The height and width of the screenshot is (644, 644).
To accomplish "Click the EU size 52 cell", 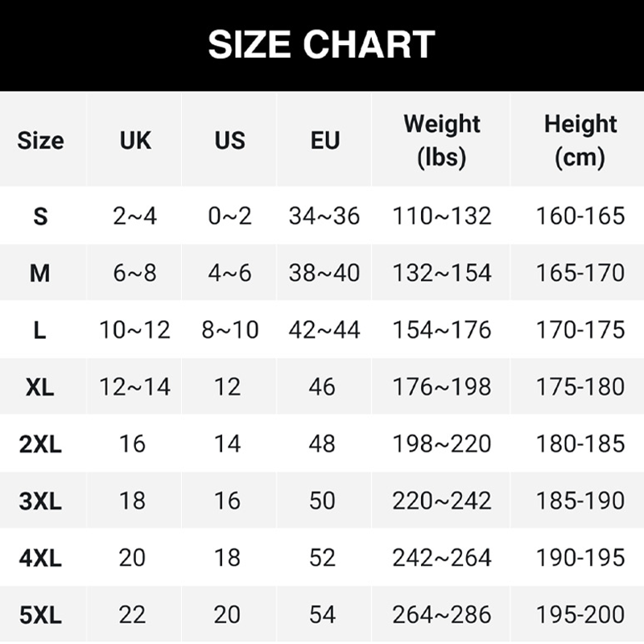I will pyautogui.click(x=323, y=558).
